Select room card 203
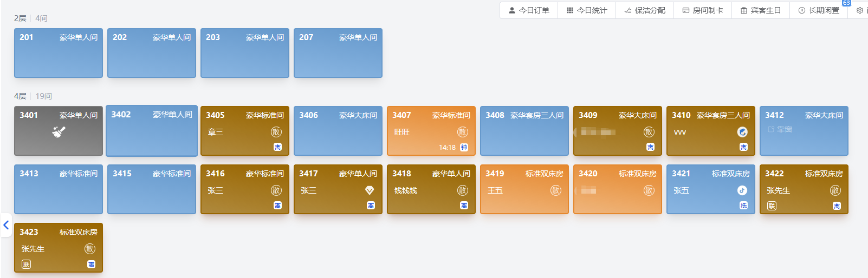 [x=245, y=53]
